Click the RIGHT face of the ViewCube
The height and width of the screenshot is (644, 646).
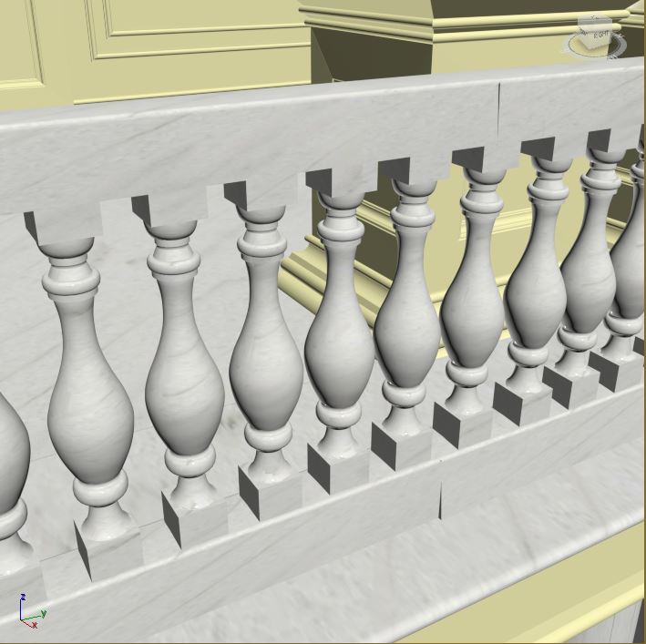click(600, 36)
